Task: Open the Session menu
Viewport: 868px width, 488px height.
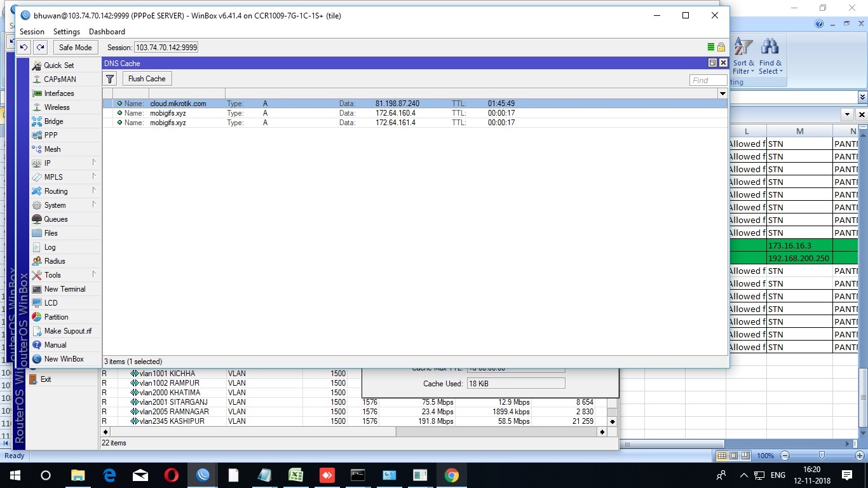Action: [32, 32]
